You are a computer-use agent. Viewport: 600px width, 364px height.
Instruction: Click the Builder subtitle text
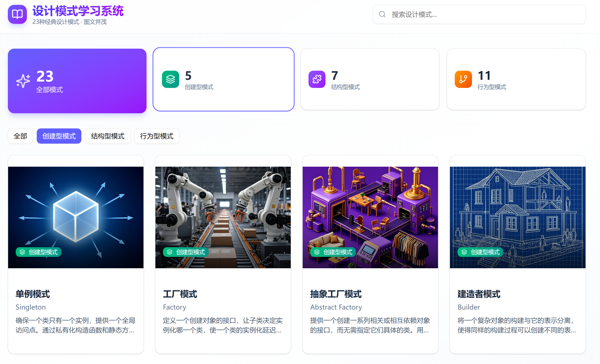[469, 307]
